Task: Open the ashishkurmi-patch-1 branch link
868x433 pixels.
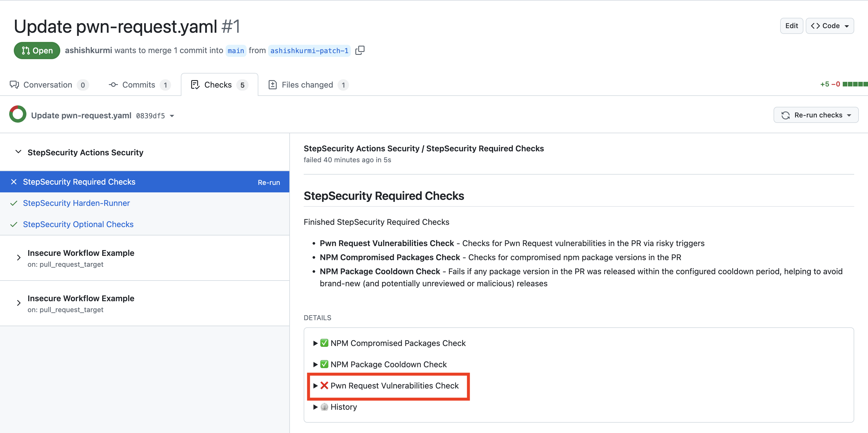Action: point(309,51)
